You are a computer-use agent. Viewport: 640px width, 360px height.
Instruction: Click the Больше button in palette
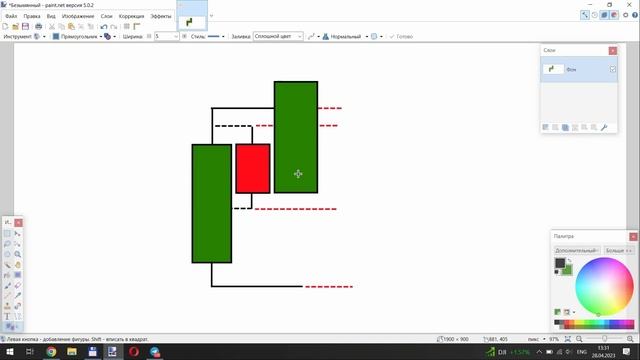619,250
